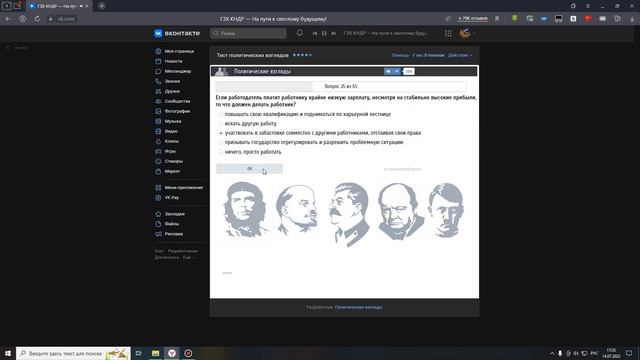640x360 pixels.
Task: Click the question progress bar
Action: (x=341, y=87)
